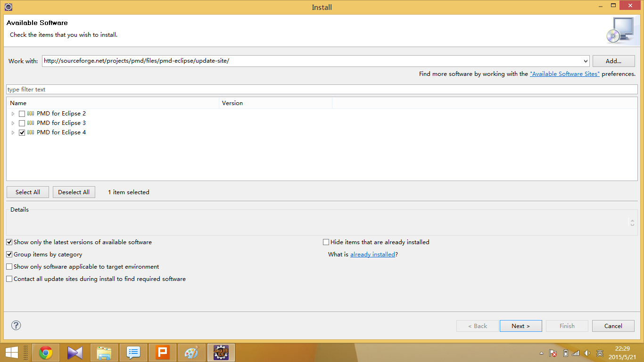
Task: Click the network signal tray icon
Action: pyautogui.click(x=576, y=353)
